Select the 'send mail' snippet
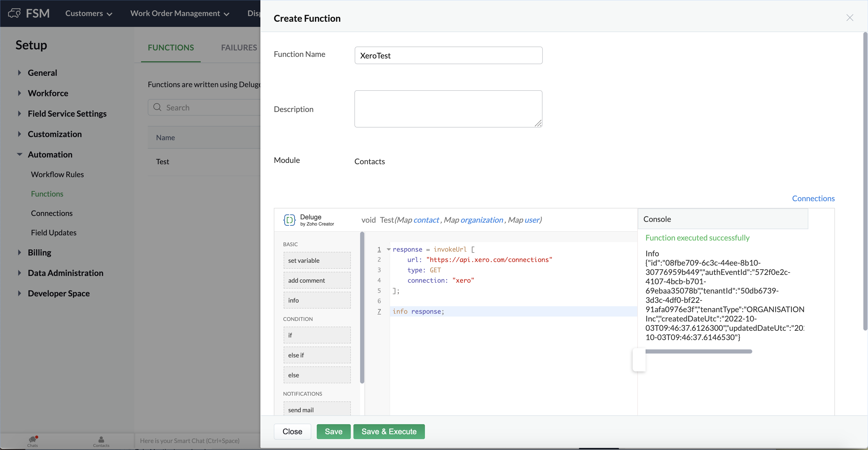Viewport: 868px width, 450px height. 317,409
